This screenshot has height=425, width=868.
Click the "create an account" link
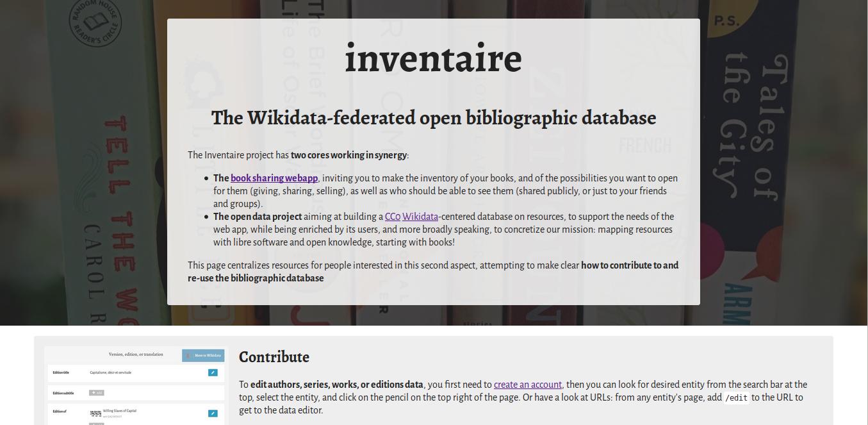[x=528, y=385]
